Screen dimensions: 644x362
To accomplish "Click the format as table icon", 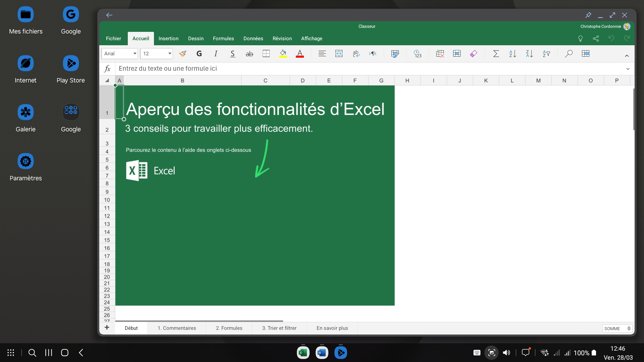I will click(x=457, y=54).
